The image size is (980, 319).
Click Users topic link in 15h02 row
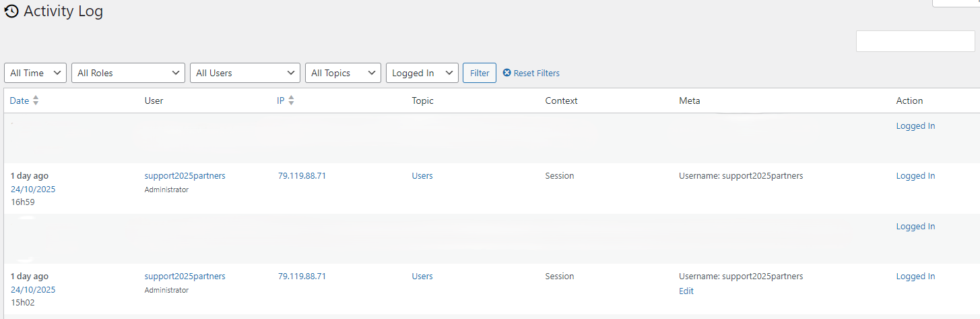[422, 277]
